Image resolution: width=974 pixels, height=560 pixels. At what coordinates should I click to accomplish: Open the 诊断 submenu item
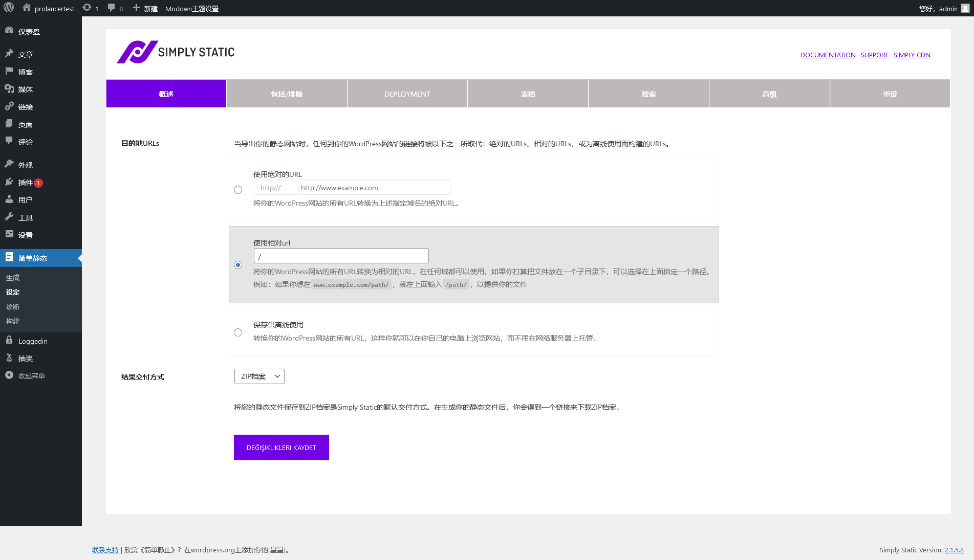click(x=13, y=307)
